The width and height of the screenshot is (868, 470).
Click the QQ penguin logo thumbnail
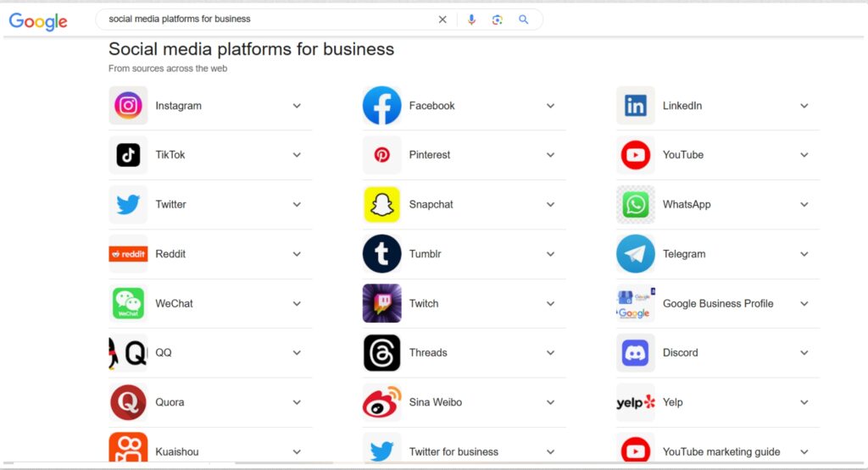click(x=128, y=353)
